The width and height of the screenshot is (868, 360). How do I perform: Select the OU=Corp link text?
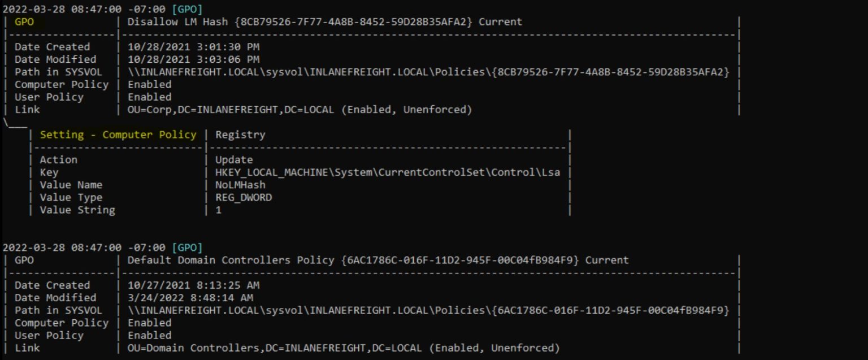(300, 110)
